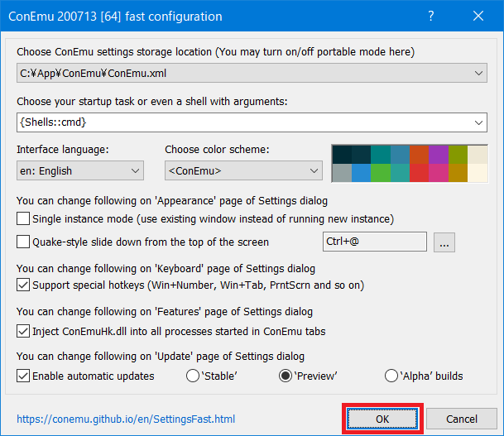Click the Ctrl+@ hotkey field
504x436 pixels.
point(375,242)
